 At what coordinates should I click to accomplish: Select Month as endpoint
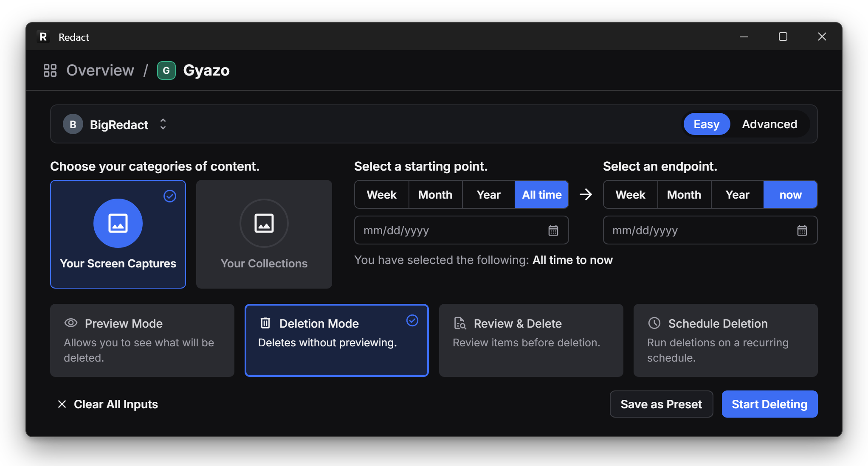tap(684, 194)
